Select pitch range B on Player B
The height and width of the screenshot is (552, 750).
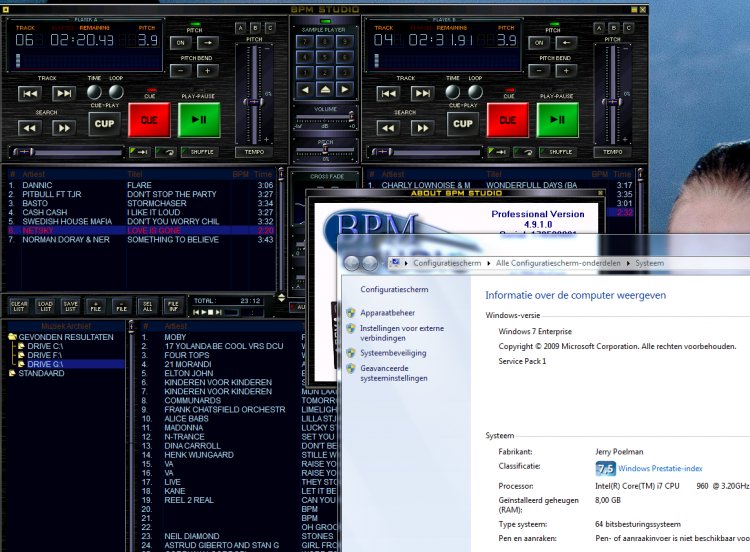(x=614, y=28)
